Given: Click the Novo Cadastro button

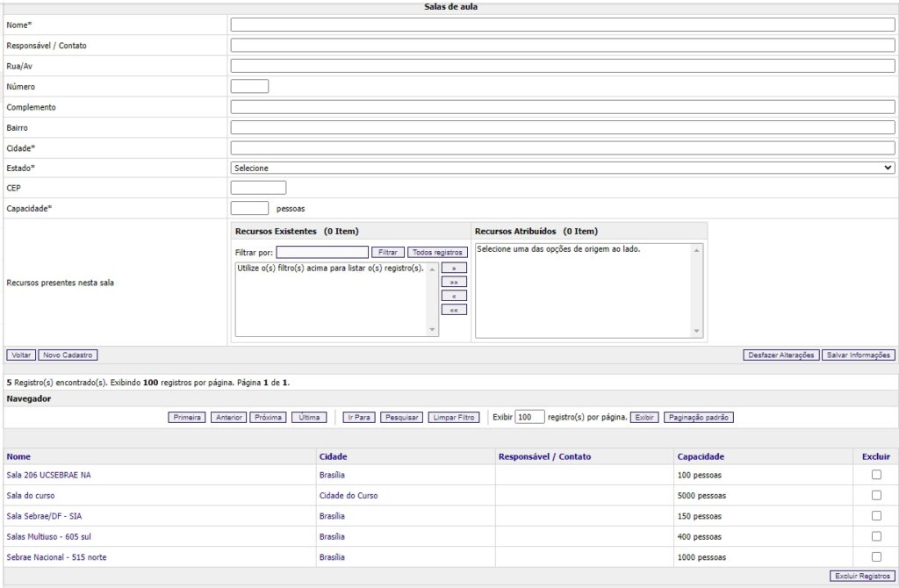Looking at the screenshot, I should (68, 355).
